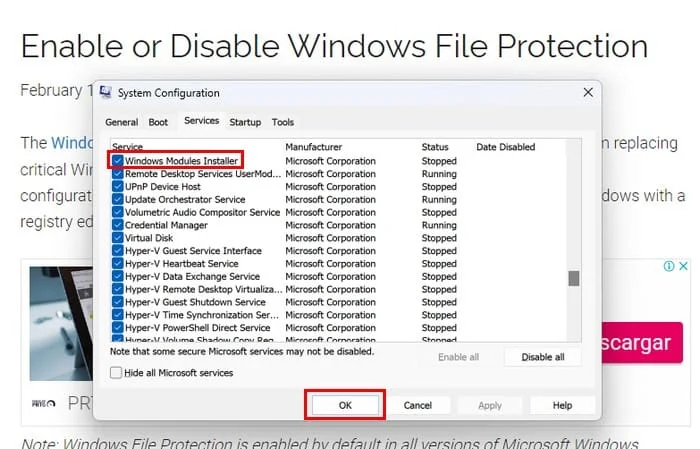The width and height of the screenshot is (700, 449).
Task: Uncheck Remote Desktop Services UserMode service
Action: (117, 174)
